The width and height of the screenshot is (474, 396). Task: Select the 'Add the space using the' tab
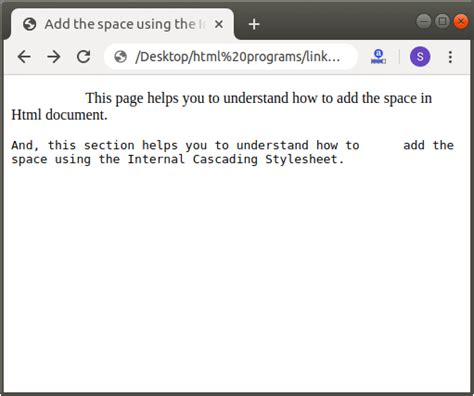pos(123,24)
